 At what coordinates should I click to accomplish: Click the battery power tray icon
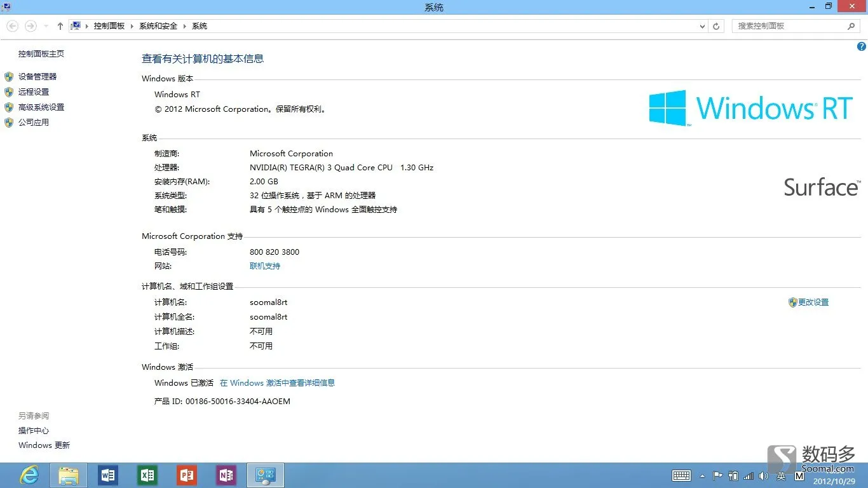(733, 475)
